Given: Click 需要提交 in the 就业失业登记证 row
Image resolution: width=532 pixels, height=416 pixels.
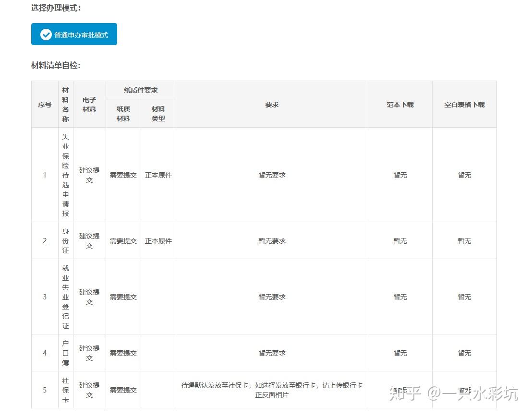Looking at the screenshot, I should coord(123,297).
